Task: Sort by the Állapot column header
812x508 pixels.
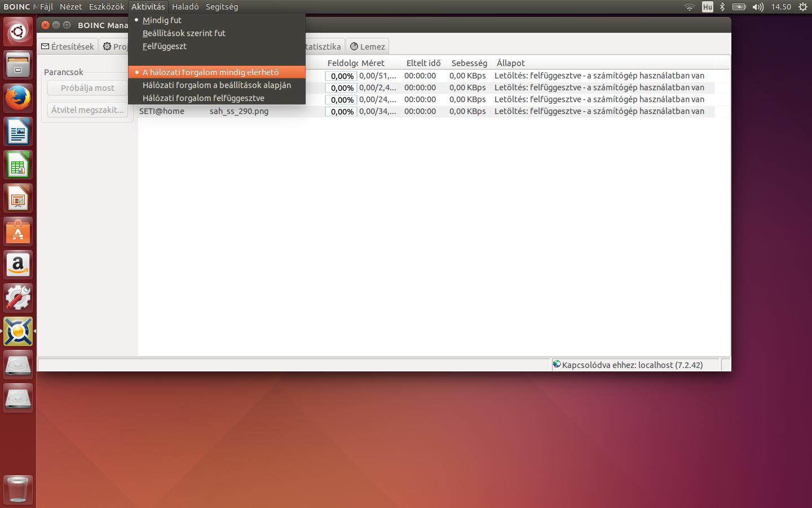Action: tap(604, 63)
